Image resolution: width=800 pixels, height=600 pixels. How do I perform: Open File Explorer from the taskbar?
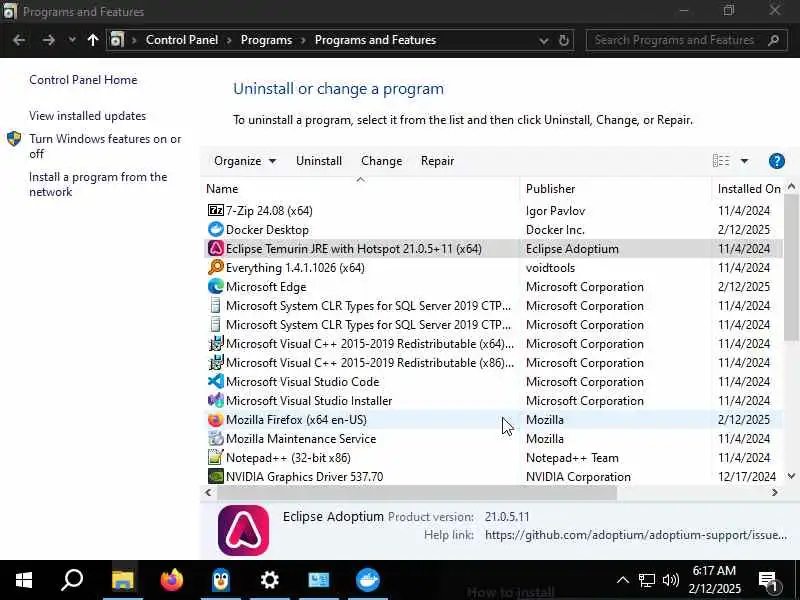(x=122, y=580)
